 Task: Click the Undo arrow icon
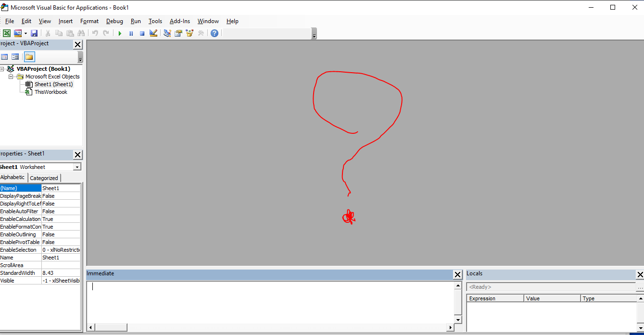click(95, 33)
